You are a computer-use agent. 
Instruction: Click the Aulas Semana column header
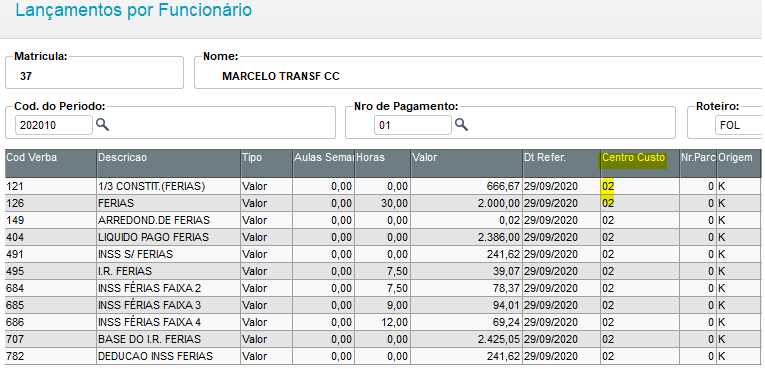pyautogui.click(x=323, y=164)
